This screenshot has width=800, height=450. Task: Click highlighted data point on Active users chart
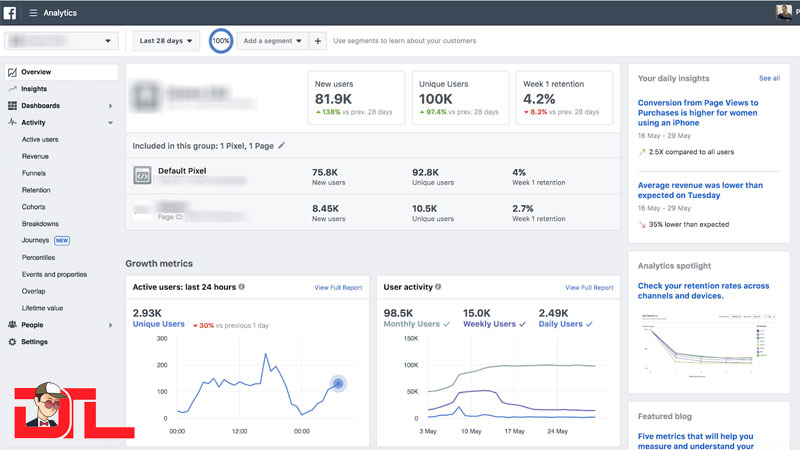338,383
